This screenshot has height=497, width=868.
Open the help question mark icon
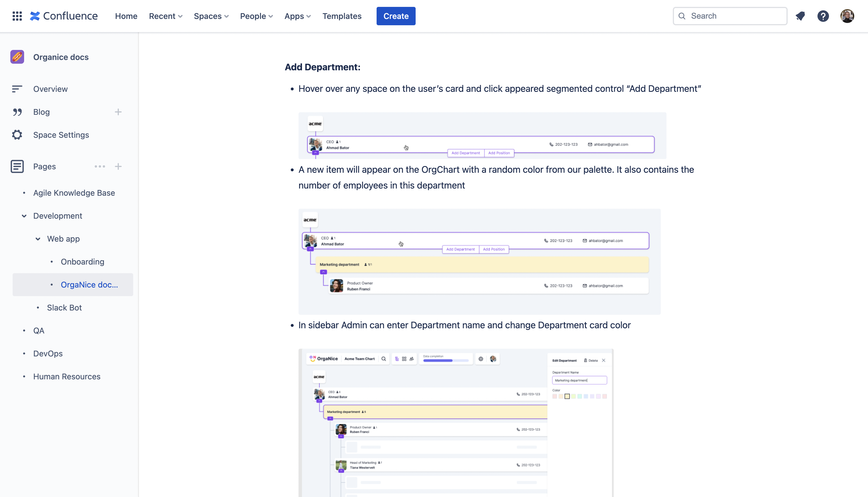[x=823, y=16]
